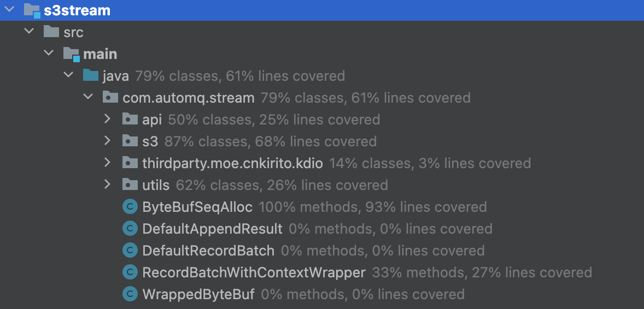Expand the thirdparty.moe.cnkirito.kdio package
This screenshot has height=309, width=644.
click(x=107, y=163)
